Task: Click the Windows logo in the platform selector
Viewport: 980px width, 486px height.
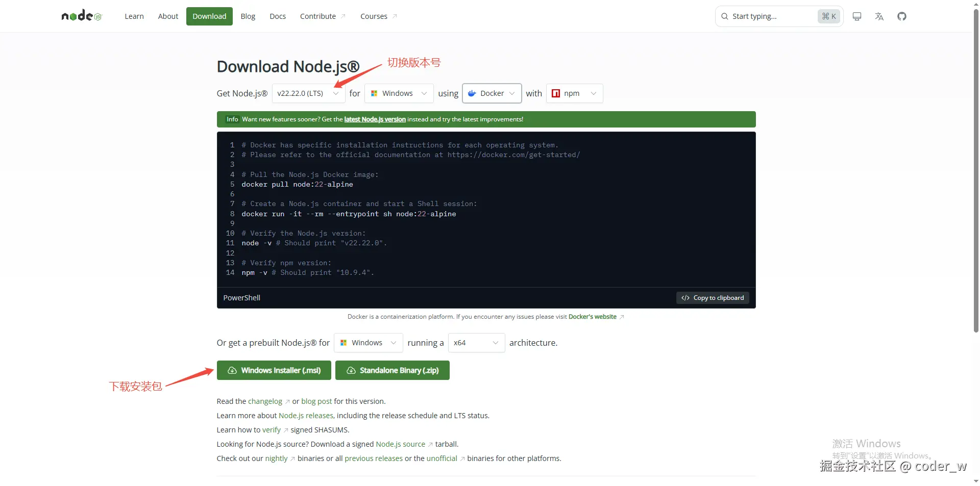Action: (x=374, y=93)
